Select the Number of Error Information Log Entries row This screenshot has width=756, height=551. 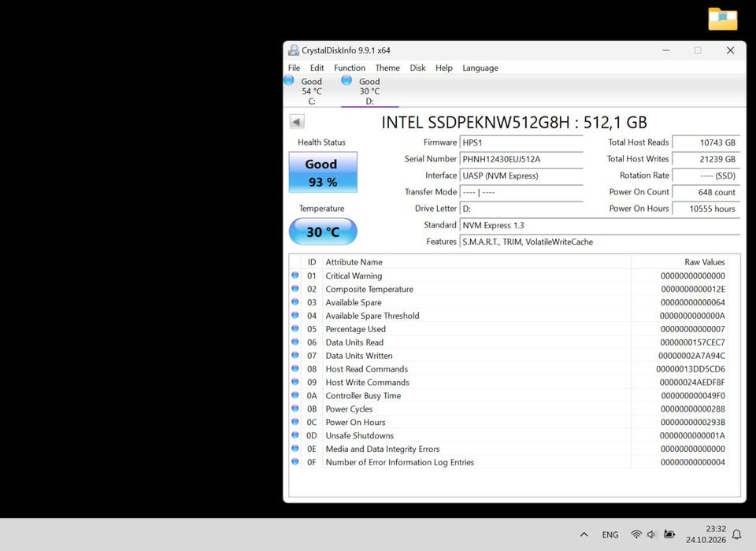tap(509, 462)
